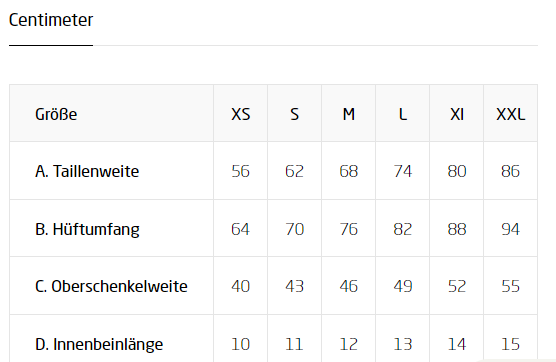Click Hüftumfang value 76 for M
The width and height of the screenshot is (556, 362).
(349, 229)
